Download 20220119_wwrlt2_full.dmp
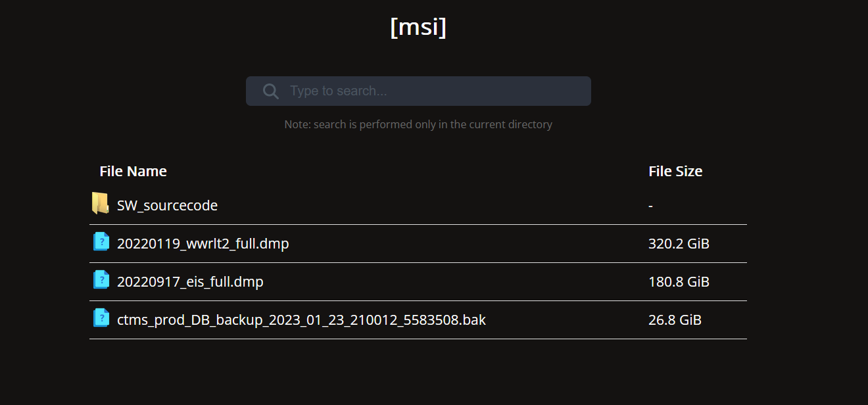Image resolution: width=868 pixels, height=405 pixels. (203, 243)
